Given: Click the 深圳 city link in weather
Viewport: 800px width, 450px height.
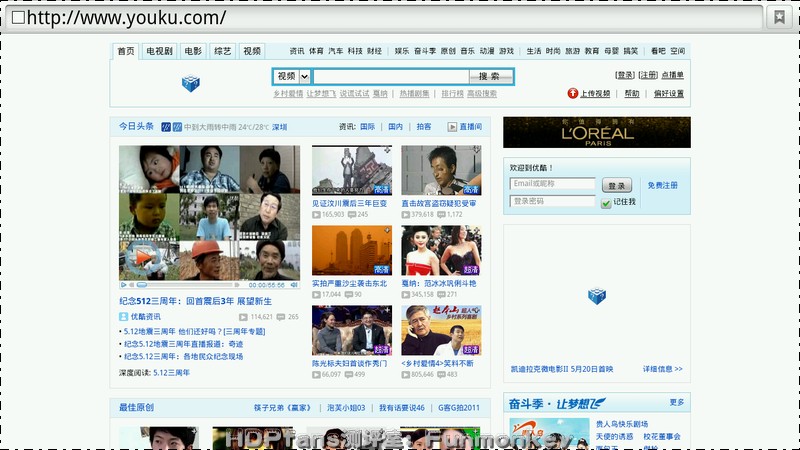Looking at the screenshot, I should pos(280,127).
